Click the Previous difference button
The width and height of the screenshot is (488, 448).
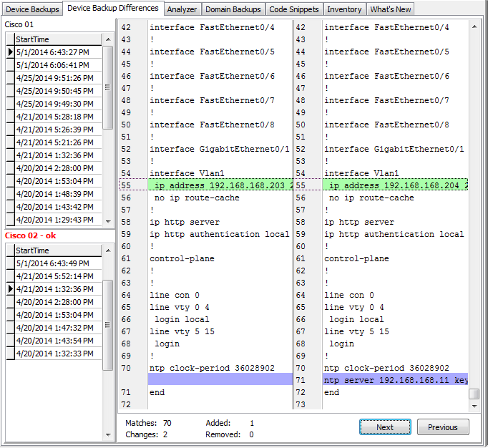coord(443,427)
